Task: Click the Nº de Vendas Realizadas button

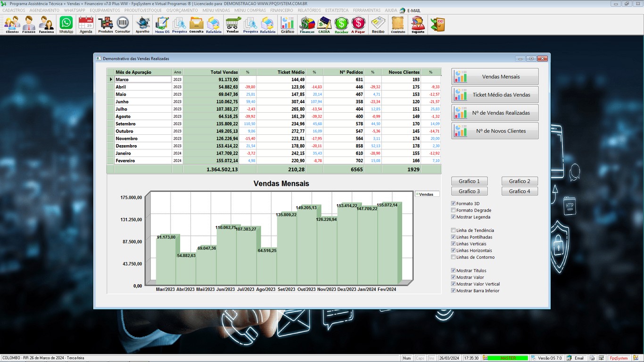Action: [x=495, y=113]
